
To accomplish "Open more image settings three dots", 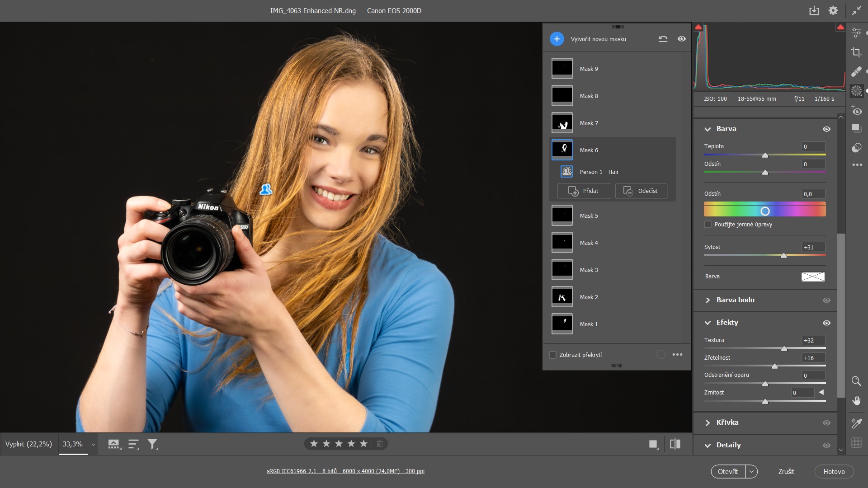I will 857,165.
